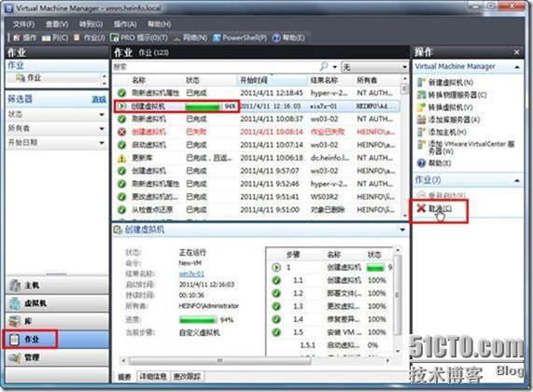Click the check icon of step 1.4
Screen dimensions: 533x392
coord(276,319)
